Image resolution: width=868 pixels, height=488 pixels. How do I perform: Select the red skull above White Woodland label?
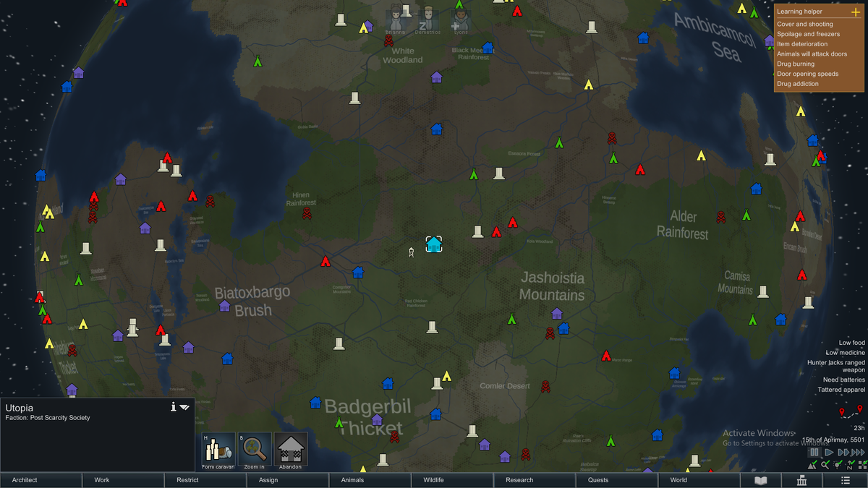[x=389, y=40]
